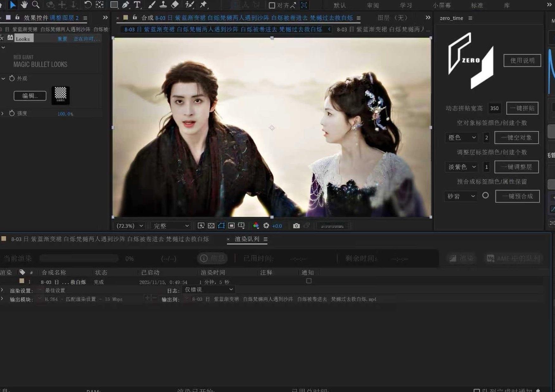
Task: Enable the 对齐 snapping checkbox
Action: tap(272, 5)
